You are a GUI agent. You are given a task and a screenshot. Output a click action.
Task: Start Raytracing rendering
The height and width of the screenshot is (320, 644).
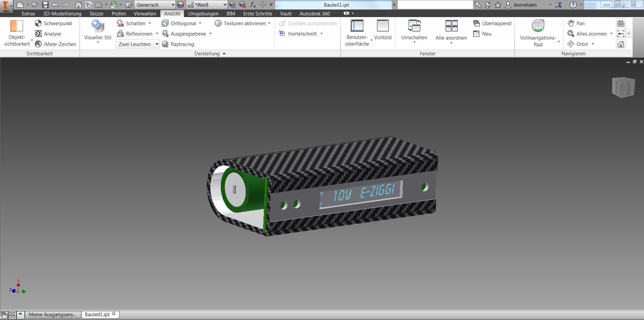click(178, 44)
